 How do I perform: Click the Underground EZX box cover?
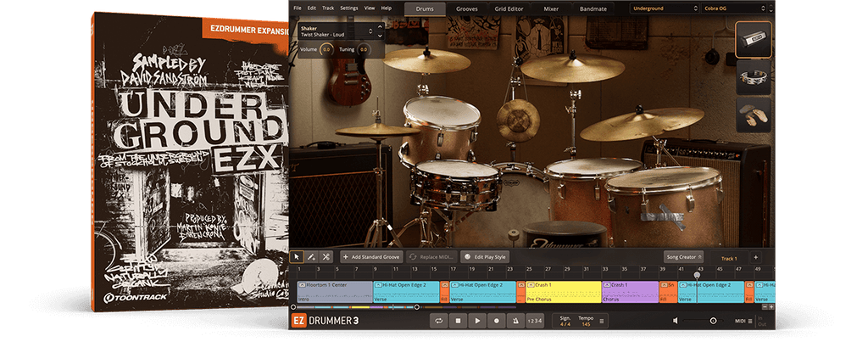pyautogui.click(x=190, y=161)
